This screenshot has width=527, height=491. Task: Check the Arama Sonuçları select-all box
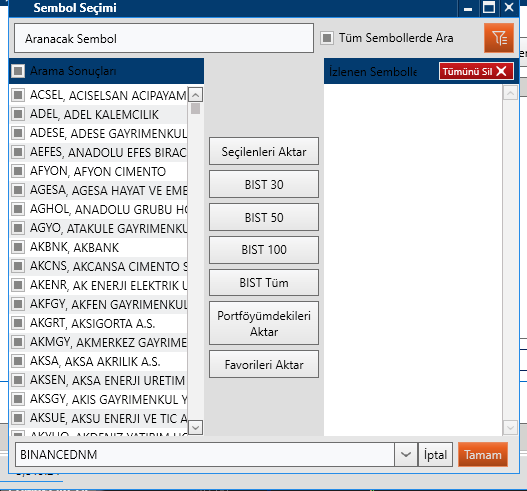click(x=18, y=71)
